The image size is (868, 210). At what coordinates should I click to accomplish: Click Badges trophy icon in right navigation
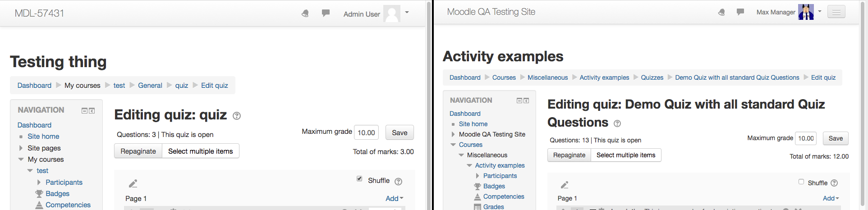[478, 187]
